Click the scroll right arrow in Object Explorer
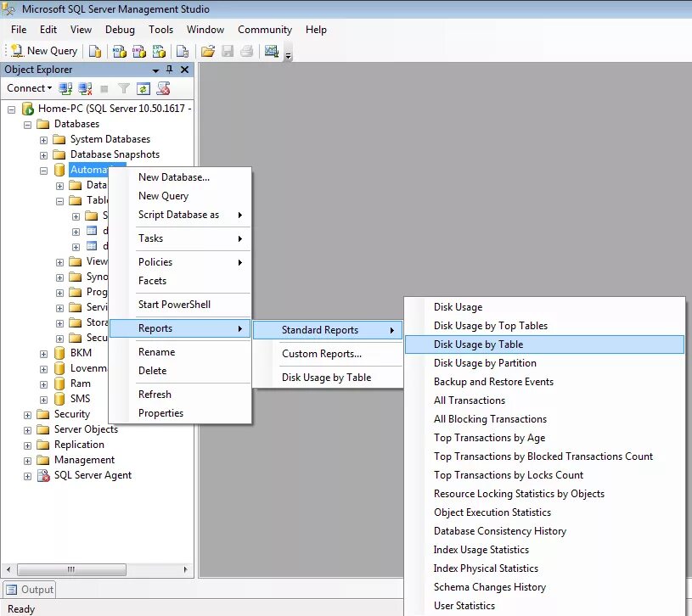 point(185,569)
